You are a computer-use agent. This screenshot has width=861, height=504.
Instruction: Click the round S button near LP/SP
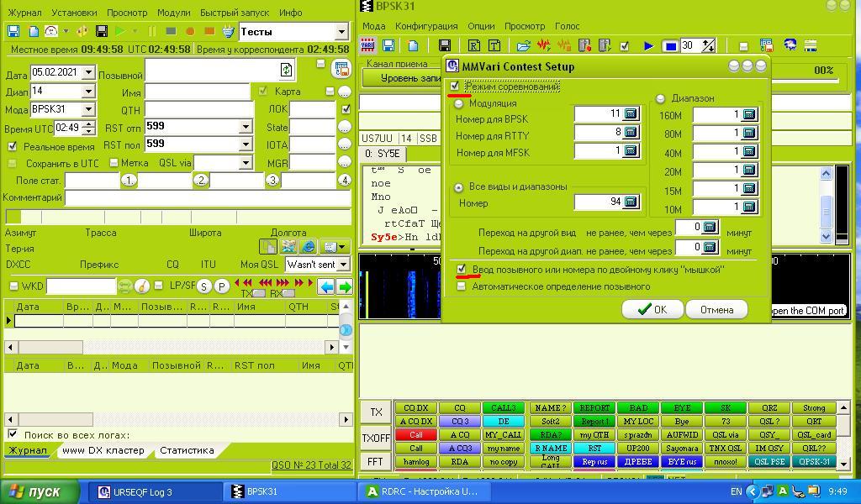pos(203,286)
